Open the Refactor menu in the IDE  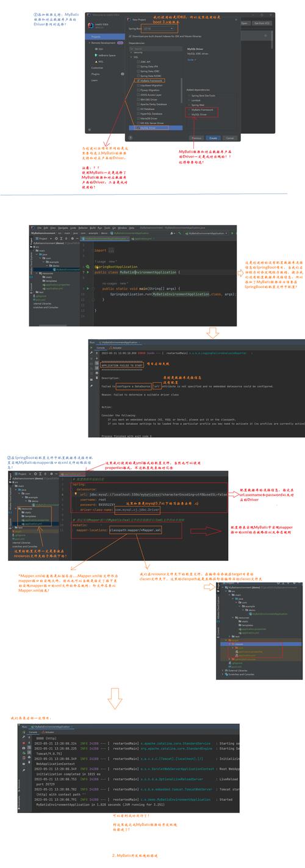coord(82,228)
